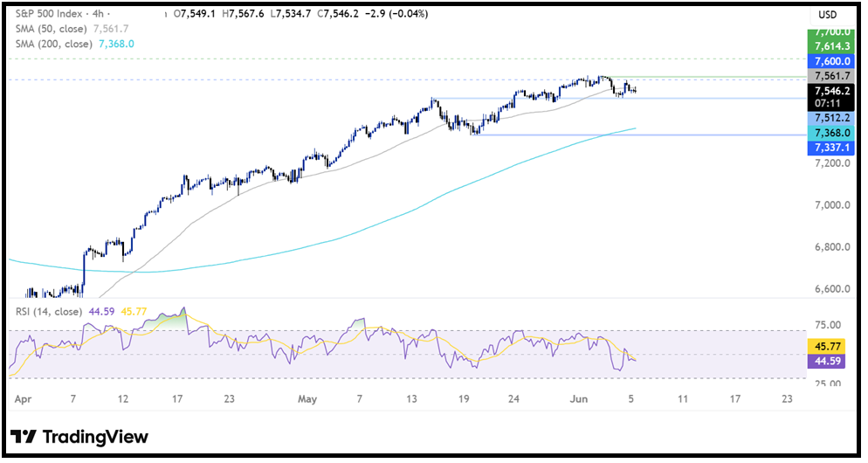Click the 7,000.0 price axis tick
868x463 pixels.
(x=832, y=205)
